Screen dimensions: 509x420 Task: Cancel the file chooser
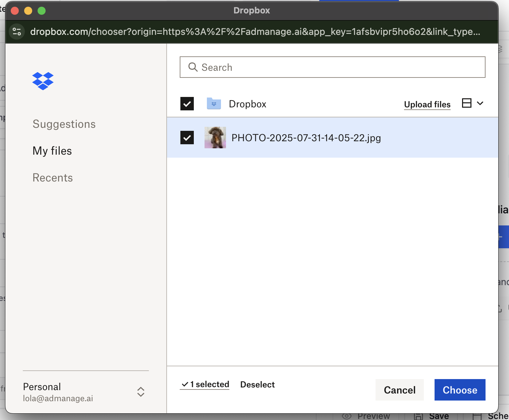click(x=400, y=390)
